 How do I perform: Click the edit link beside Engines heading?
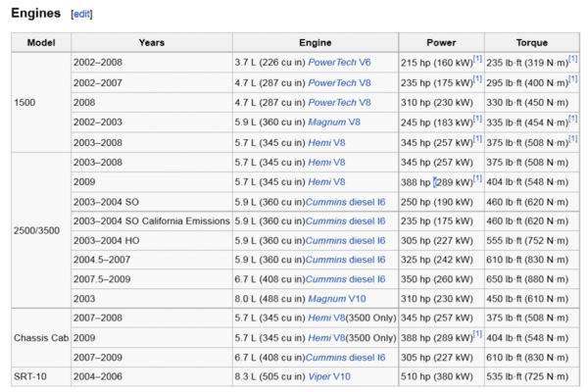click(x=81, y=14)
